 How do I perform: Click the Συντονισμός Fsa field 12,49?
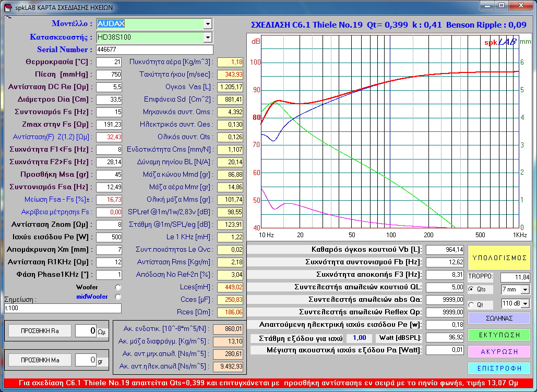click(x=109, y=187)
